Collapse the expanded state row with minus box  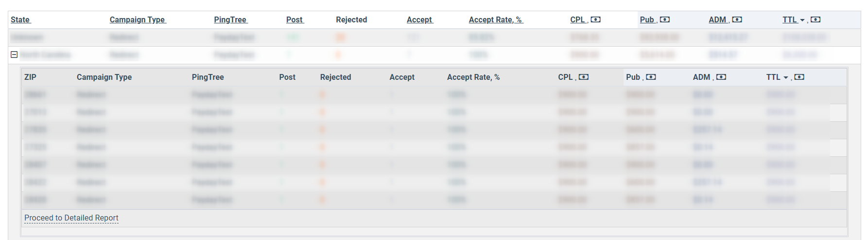pyautogui.click(x=14, y=55)
